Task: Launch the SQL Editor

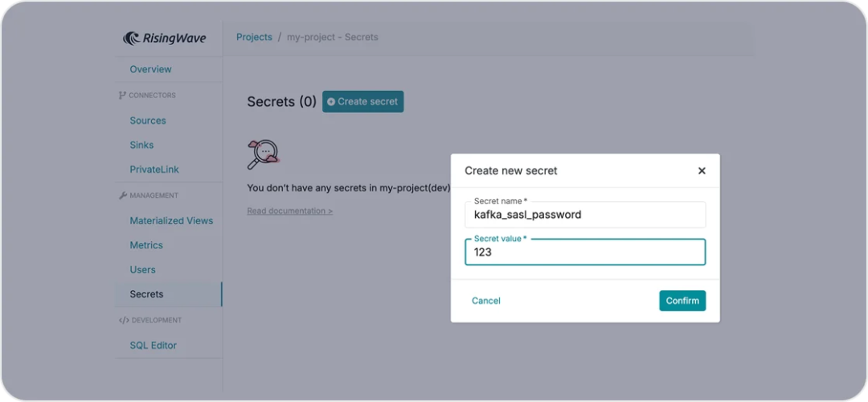Action: coord(153,345)
